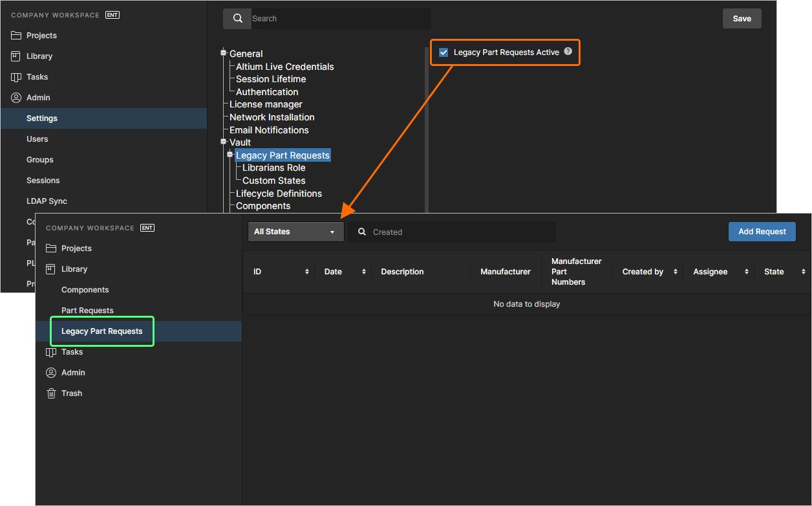Collapse the Vault tree node
The width and height of the screenshot is (812, 506).
224,142
